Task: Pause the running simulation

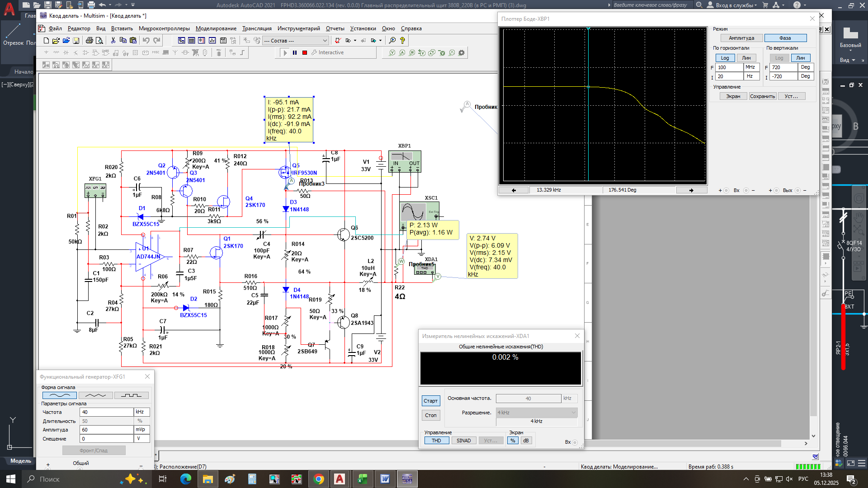Action: click(295, 53)
